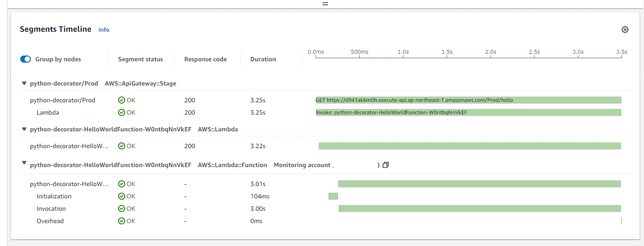Collapse the AWS::Lambda::Function node group

(x=24, y=163)
